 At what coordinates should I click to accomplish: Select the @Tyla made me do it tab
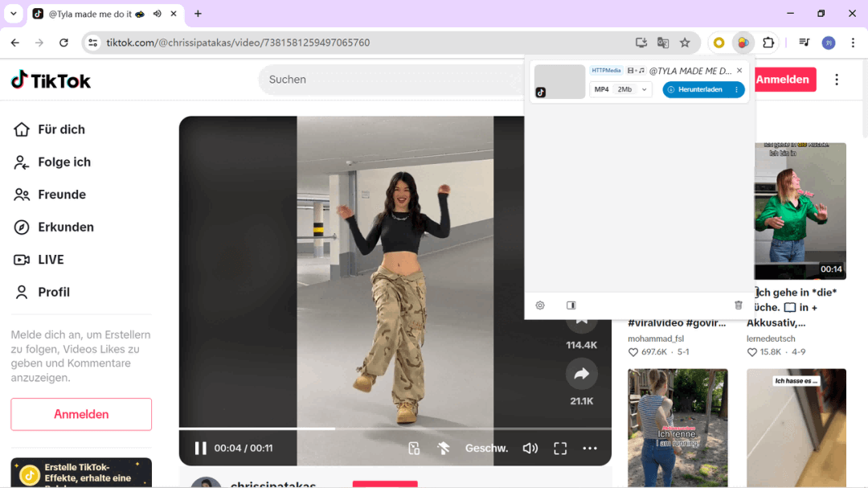click(x=96, y=14)
